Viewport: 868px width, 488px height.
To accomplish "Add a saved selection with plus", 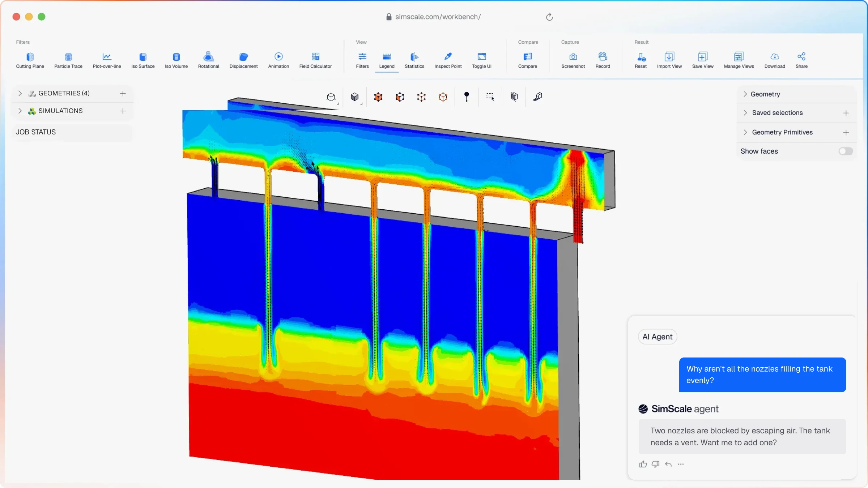I will [x=846, y=113].
